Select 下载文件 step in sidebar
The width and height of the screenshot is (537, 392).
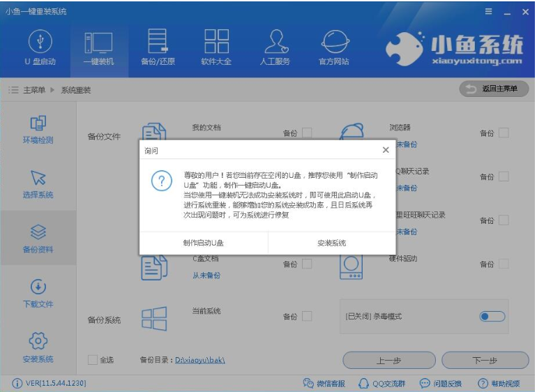(38, 294)
